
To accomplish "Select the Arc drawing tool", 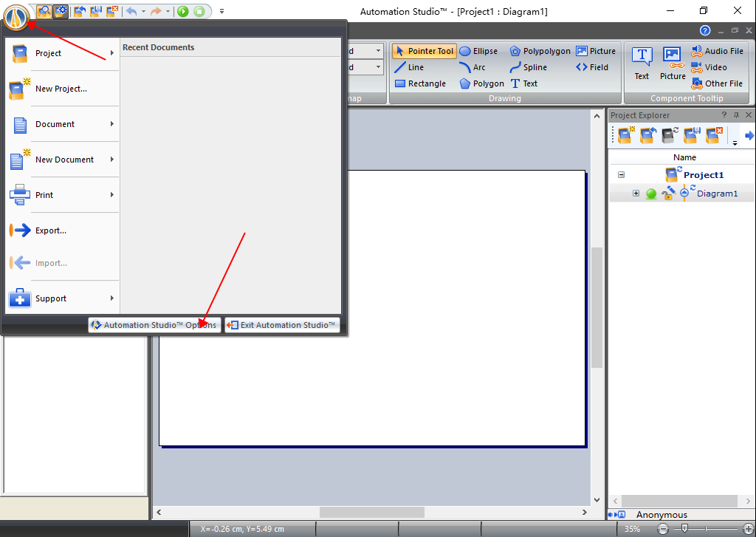I will pos(472,67).
